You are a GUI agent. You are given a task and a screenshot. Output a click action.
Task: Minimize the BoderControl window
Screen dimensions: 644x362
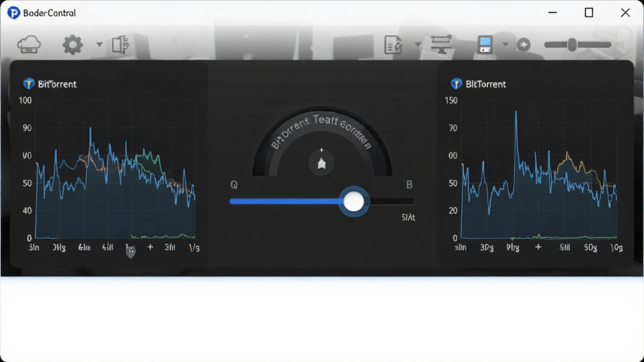coord(553,13)
